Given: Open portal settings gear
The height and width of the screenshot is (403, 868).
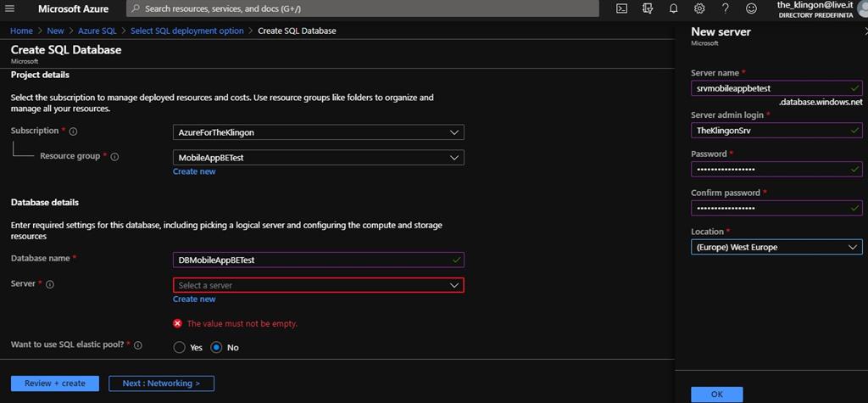Looking at the screenshot, I should click(699, 8).
